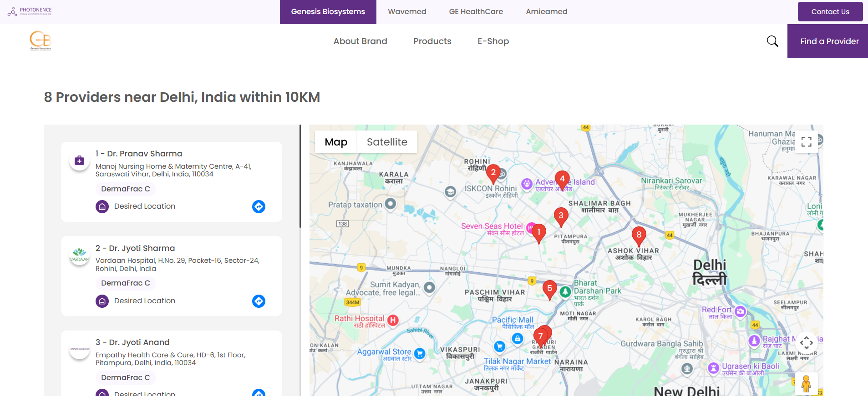868x396 pixels.
Task: Switch the map to Satellite view
Action: click(x=387, y=142)
